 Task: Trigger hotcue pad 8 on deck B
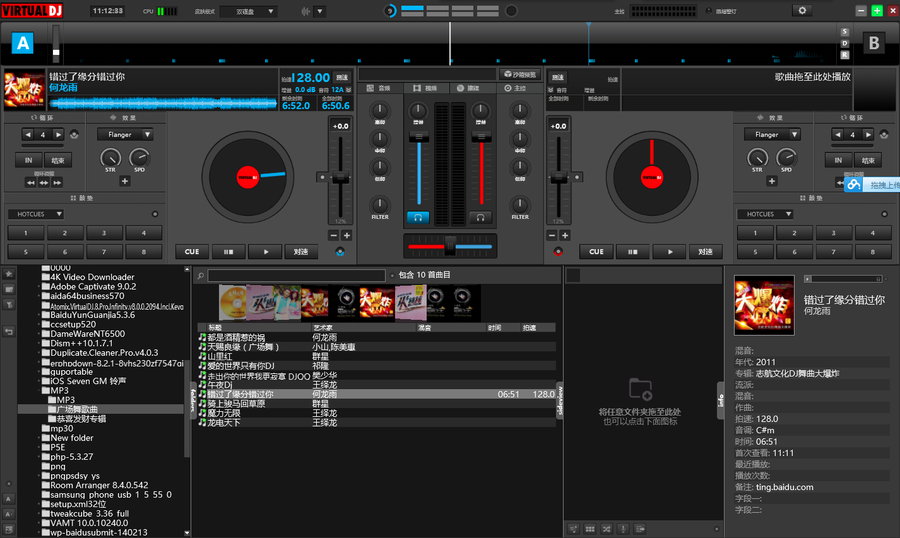(x=873, y=251)
